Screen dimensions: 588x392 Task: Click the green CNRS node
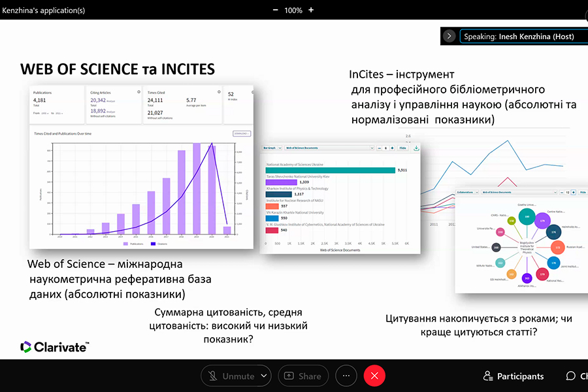coord(512,221)
